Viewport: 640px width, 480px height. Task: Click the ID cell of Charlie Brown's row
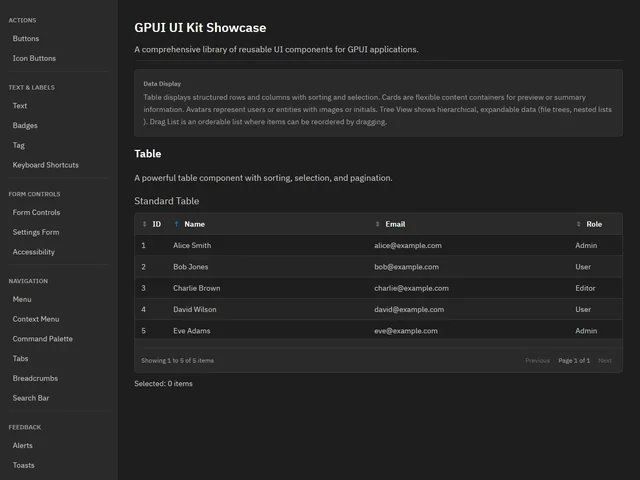143,288
